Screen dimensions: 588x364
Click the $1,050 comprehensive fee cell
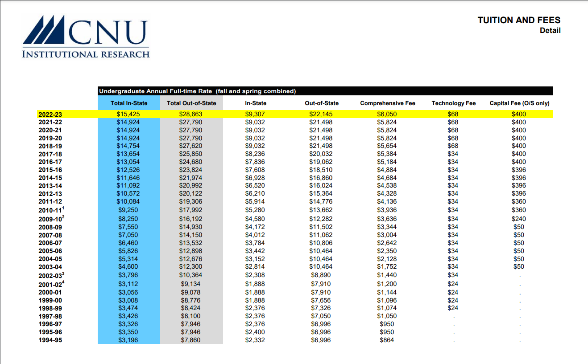pyautogui.click(x=387, y=316)
